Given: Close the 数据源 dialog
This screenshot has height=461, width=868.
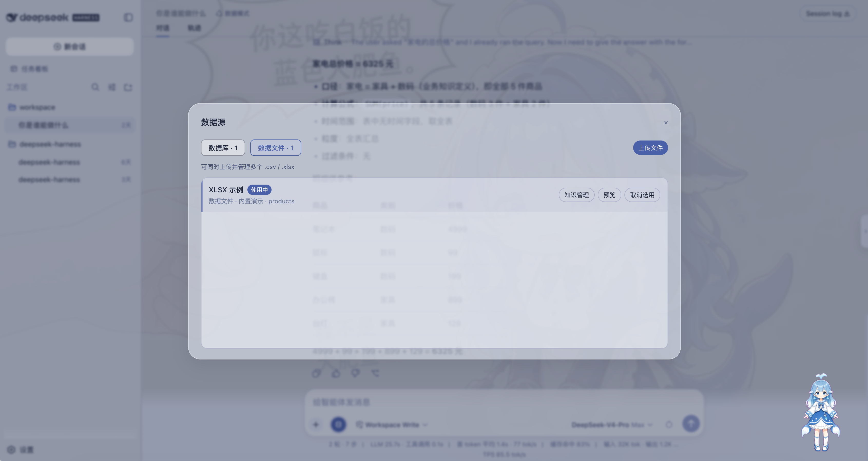Looking at the screenshot, I should [666, 123].
